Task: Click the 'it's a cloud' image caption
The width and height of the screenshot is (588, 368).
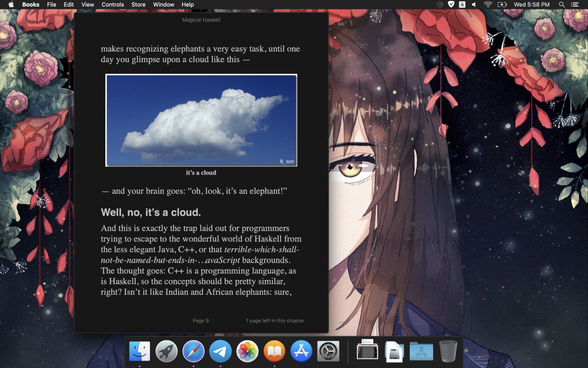Action: coord(201,173)
